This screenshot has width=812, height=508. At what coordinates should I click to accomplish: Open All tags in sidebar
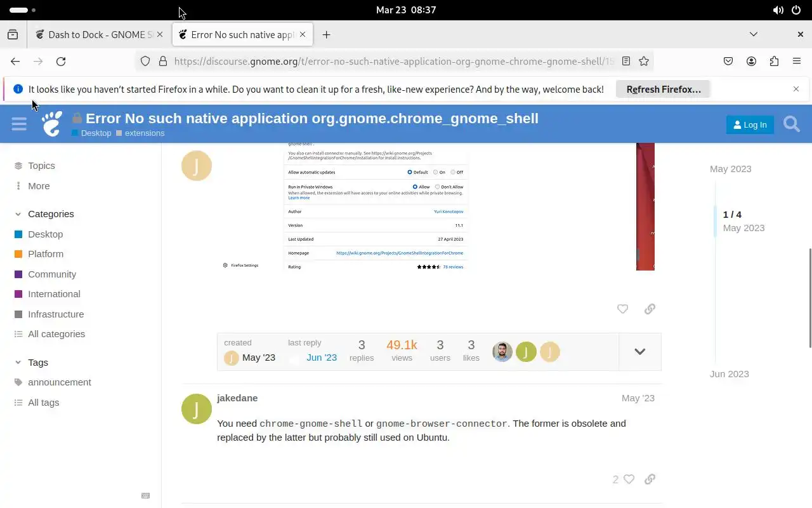coord(37,403)
